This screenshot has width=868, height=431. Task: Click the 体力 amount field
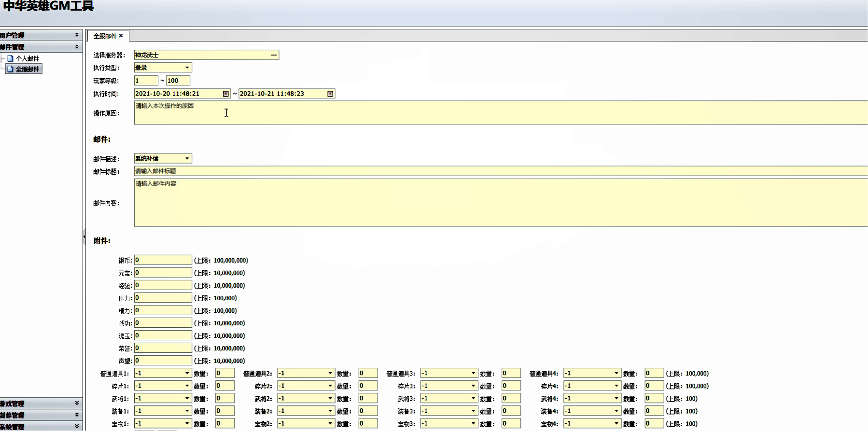click(x=163, y=298)
